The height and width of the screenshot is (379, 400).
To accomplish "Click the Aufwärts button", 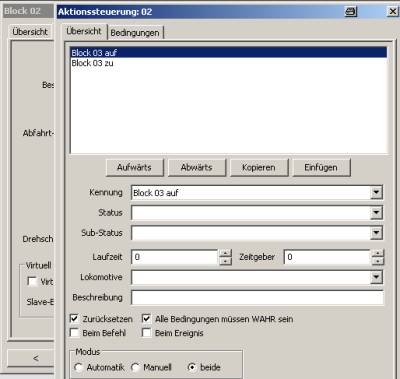I will tap(135, 167).
